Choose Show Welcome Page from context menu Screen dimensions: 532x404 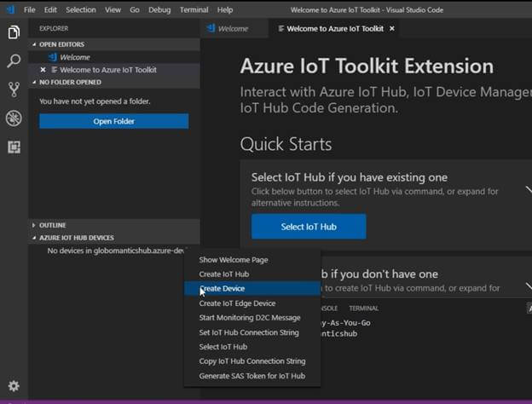252,260
